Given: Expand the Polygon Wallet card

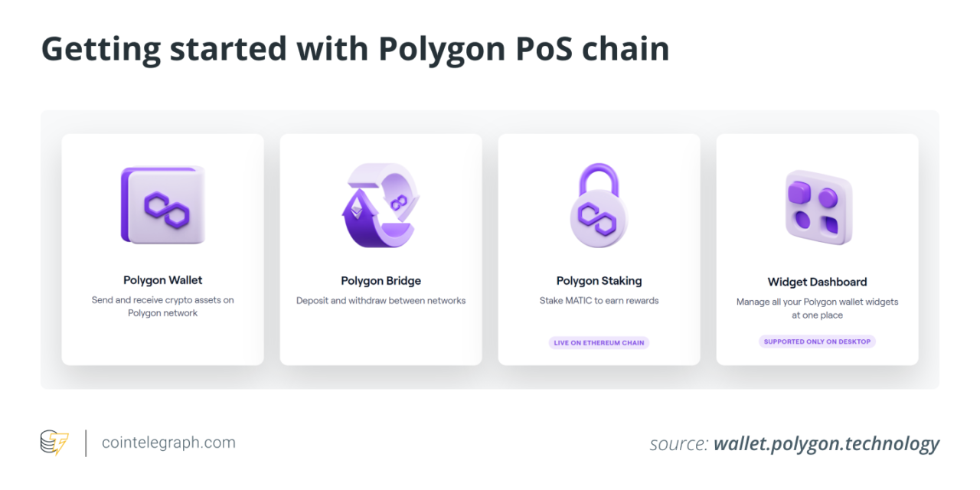Looking at the screenshot, I should click(x=162, y=249).
